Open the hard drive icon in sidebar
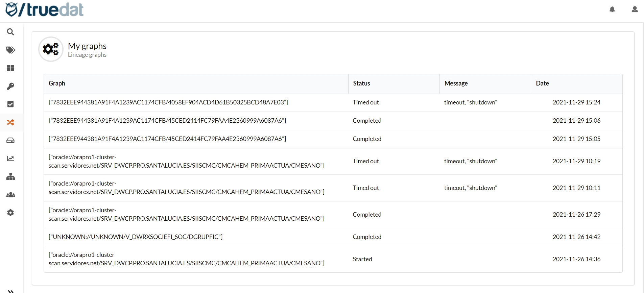This screenshot has width=644, height=293. (10, 140)
